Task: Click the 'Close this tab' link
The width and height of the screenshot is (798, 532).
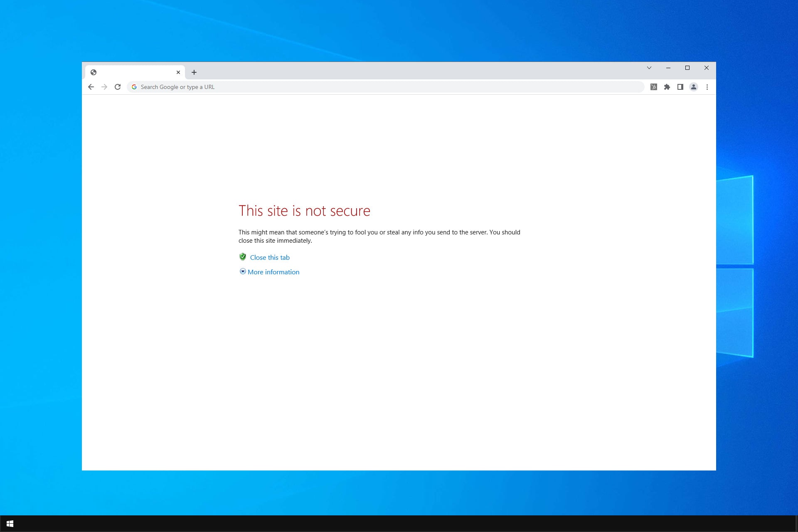Action: (270, 258)
